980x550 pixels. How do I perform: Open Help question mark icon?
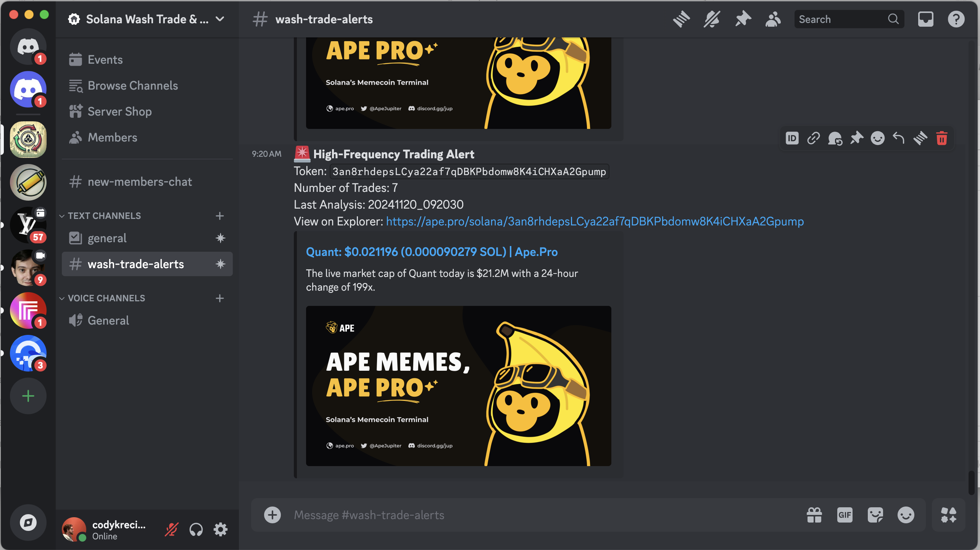pos(956,19)
